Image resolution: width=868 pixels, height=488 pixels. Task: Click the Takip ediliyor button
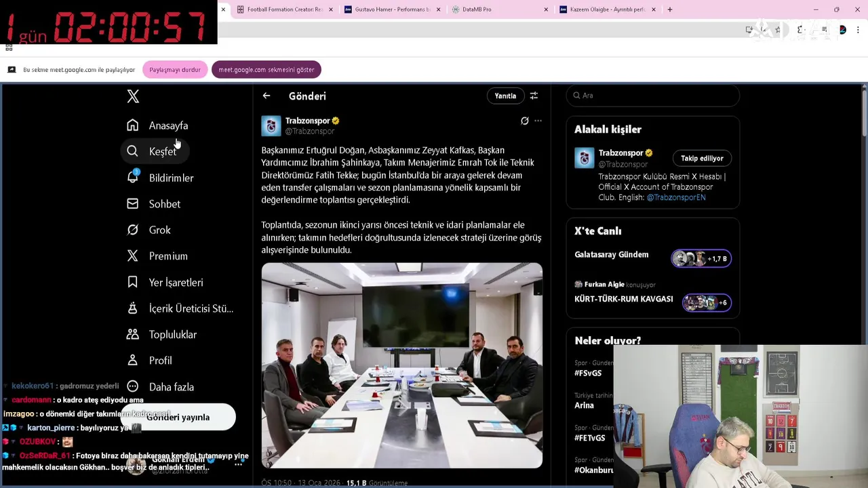coord(702,159)
